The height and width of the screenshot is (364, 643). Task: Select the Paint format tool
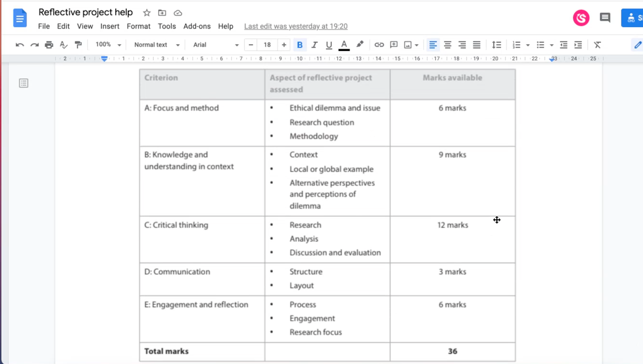(x=78, y=45)
